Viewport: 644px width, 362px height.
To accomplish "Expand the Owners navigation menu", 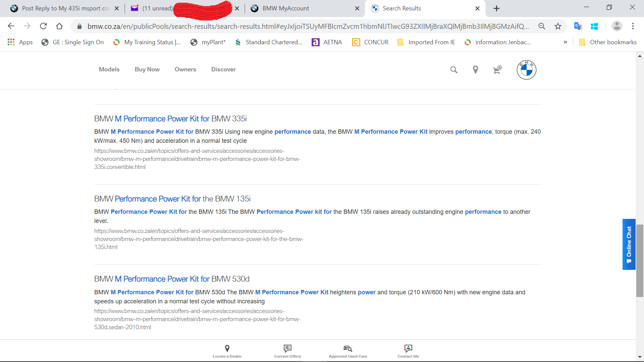I will click(x=185, y=69).
